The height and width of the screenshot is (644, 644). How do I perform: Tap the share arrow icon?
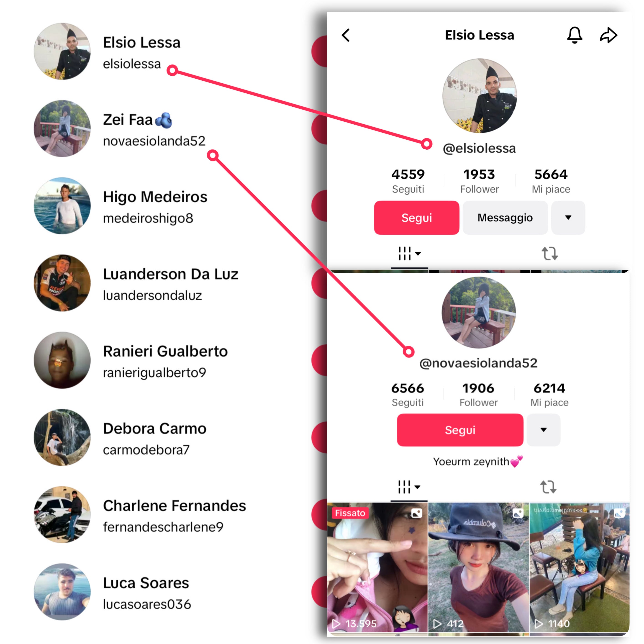click(609, 35)
